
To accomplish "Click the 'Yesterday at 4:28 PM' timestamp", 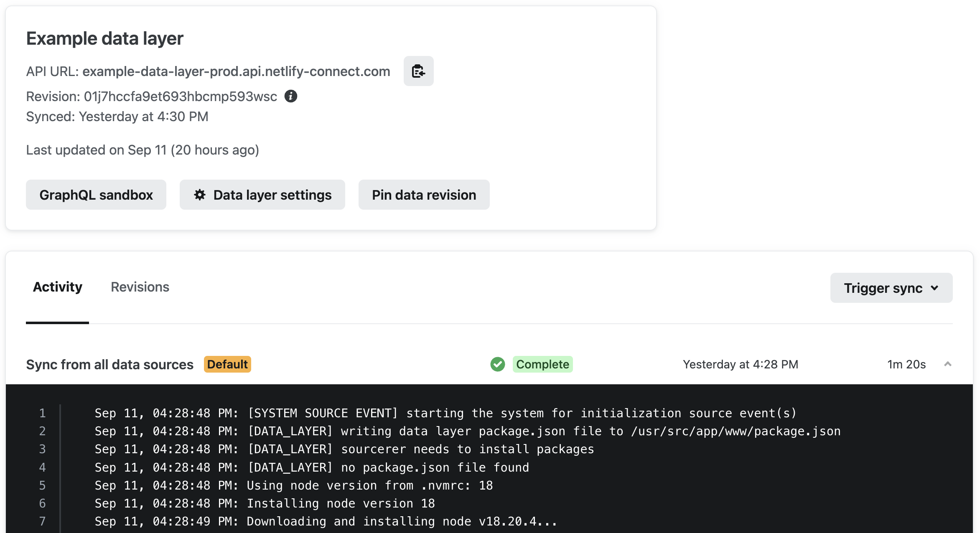I will [741, 364].
